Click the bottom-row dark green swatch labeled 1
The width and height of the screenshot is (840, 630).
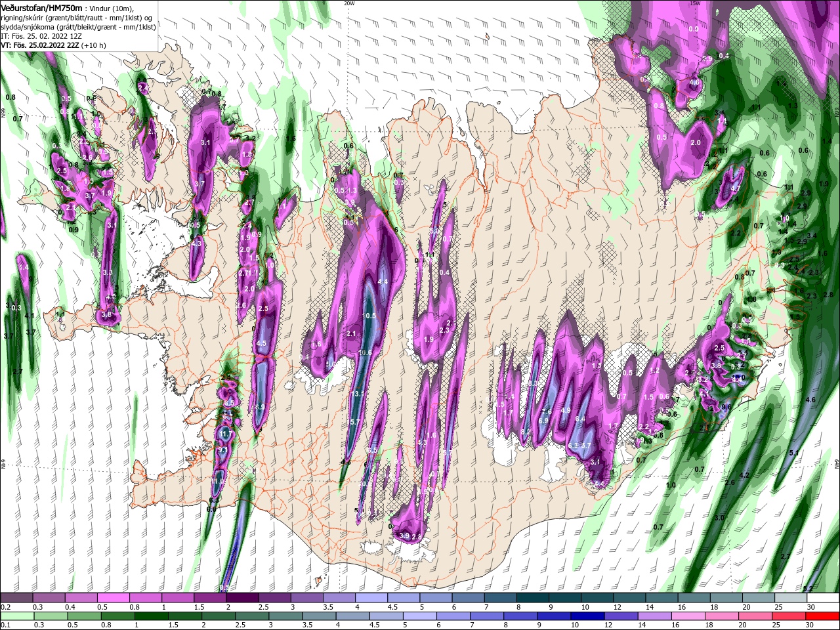151,616
